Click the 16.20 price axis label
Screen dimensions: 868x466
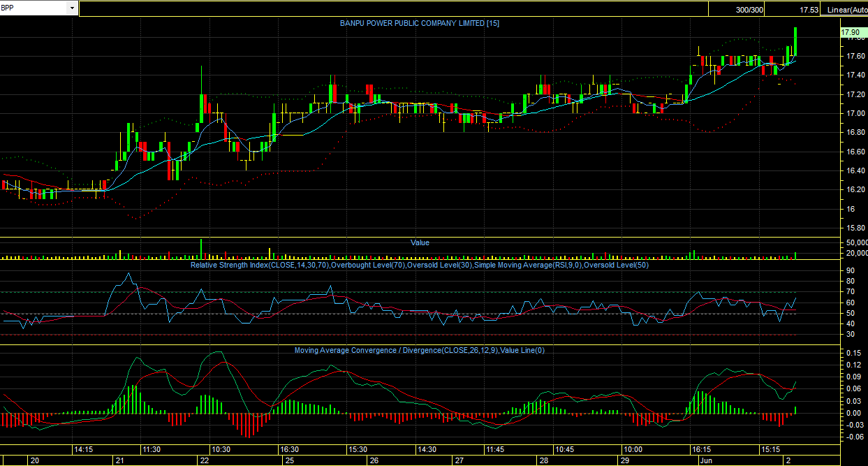855,189
